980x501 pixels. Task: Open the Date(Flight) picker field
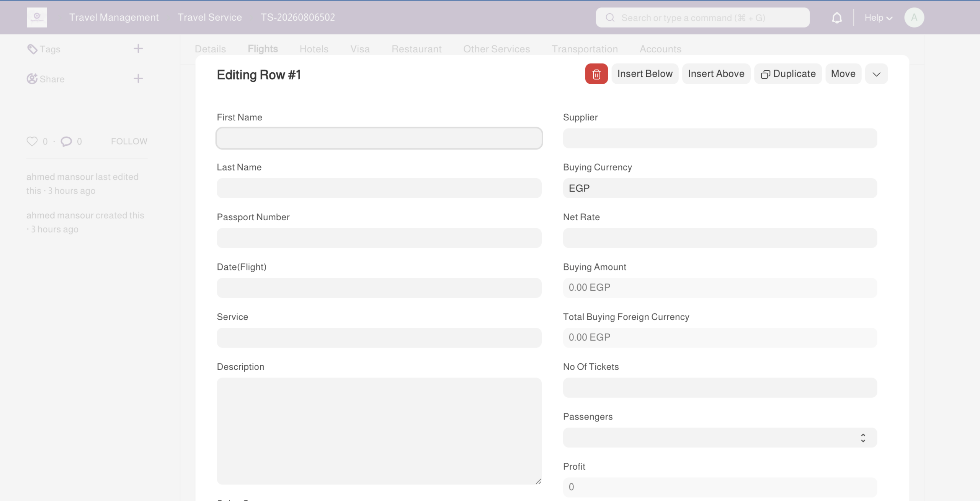379,288
